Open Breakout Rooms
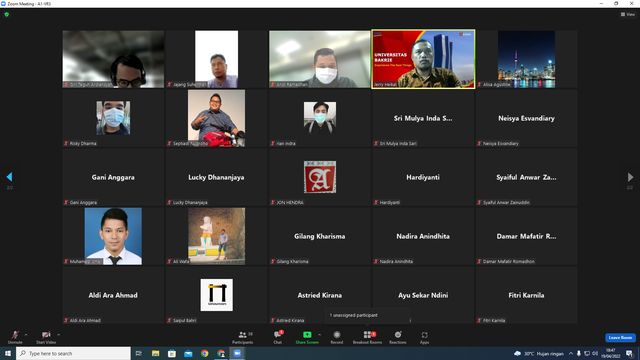 367,337
